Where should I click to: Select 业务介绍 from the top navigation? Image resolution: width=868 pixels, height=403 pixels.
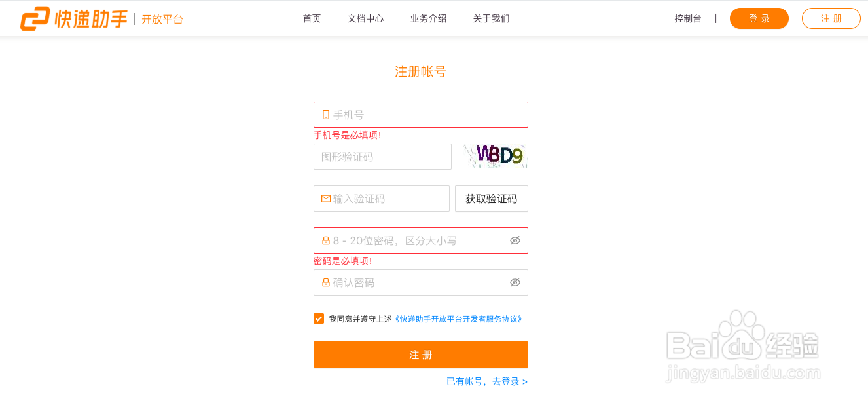coord(428,18)
